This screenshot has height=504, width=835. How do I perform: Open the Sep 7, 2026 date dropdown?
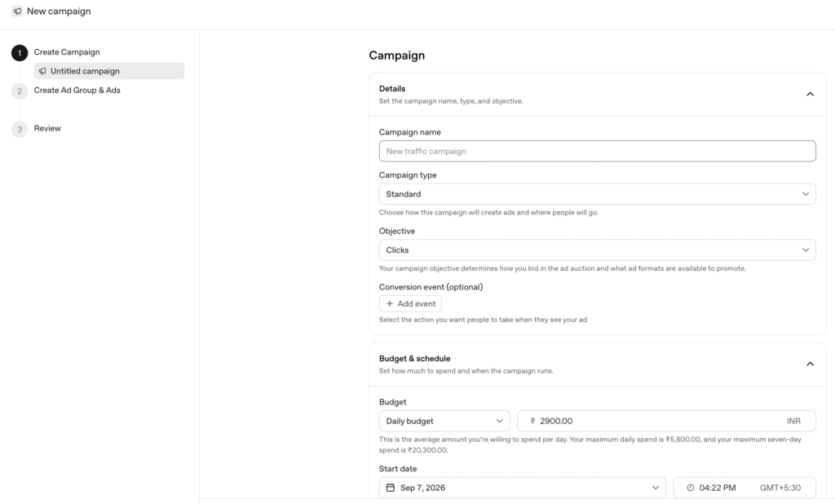(522, 488)
